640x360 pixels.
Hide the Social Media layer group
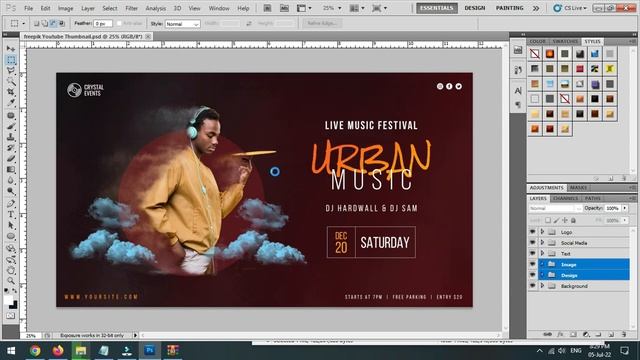pos(532,242)
